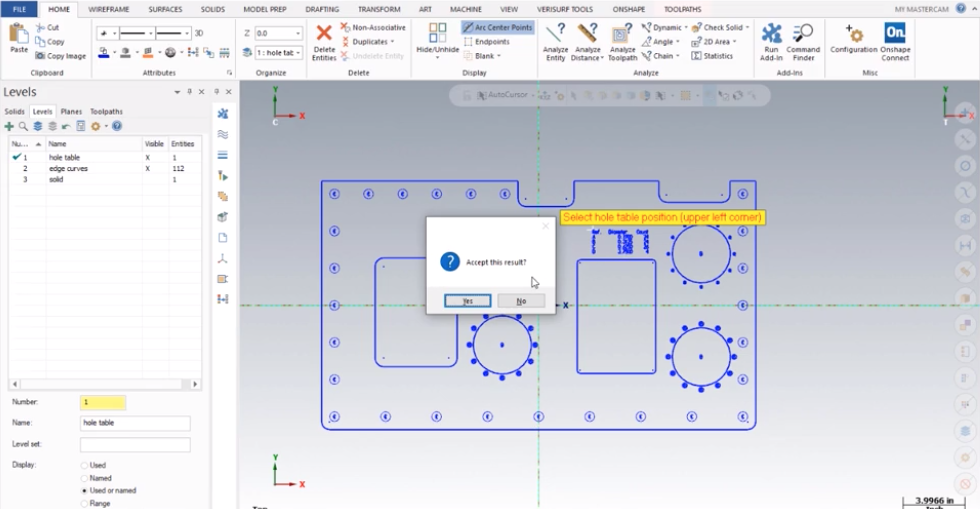Click the Cut scissors icon
This screenshot has height=509, width=980.
point(41,28)
